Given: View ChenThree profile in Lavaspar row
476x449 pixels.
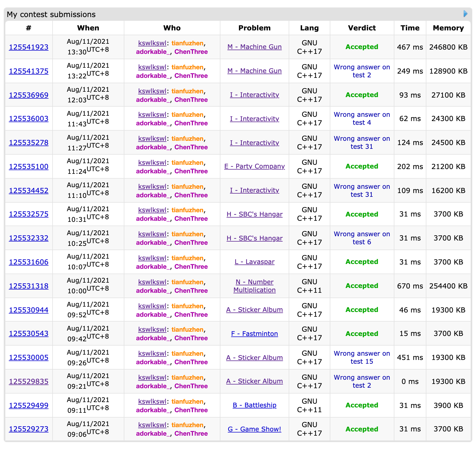Looking at the screenshot, I should pos(191,267).
